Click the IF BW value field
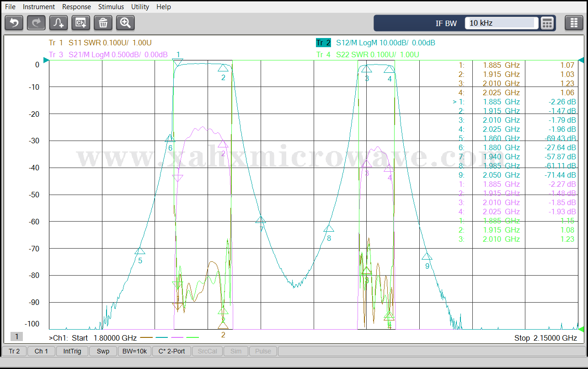 click(x=502, y=23)
